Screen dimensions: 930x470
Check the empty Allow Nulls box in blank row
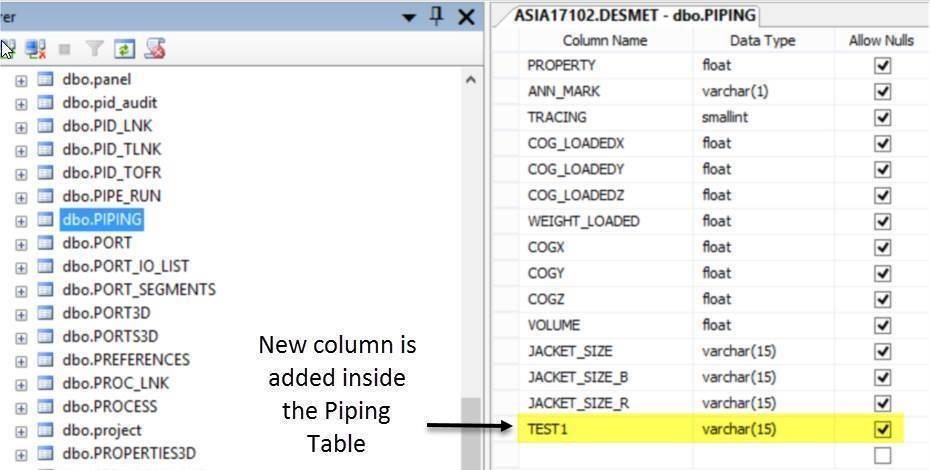[883, 455]
